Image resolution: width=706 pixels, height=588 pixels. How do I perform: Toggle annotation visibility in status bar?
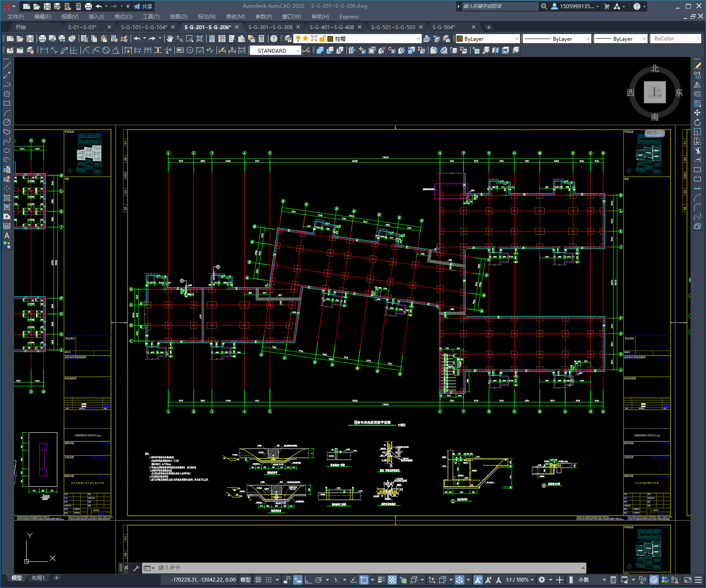pyautogui.click(x=478, y=580)
